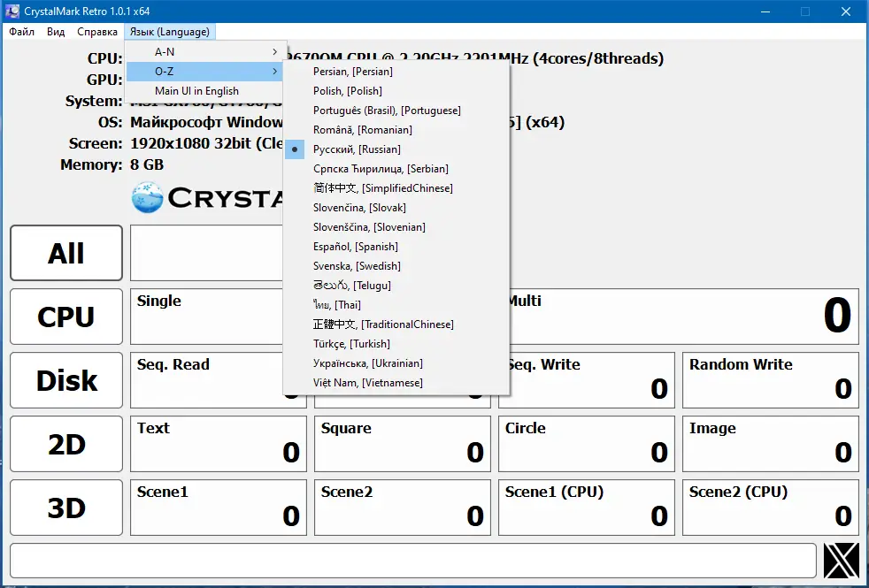Select Español (Spanish) language
The height and width of the screenshot is (588, 869).
pos(396,247)
